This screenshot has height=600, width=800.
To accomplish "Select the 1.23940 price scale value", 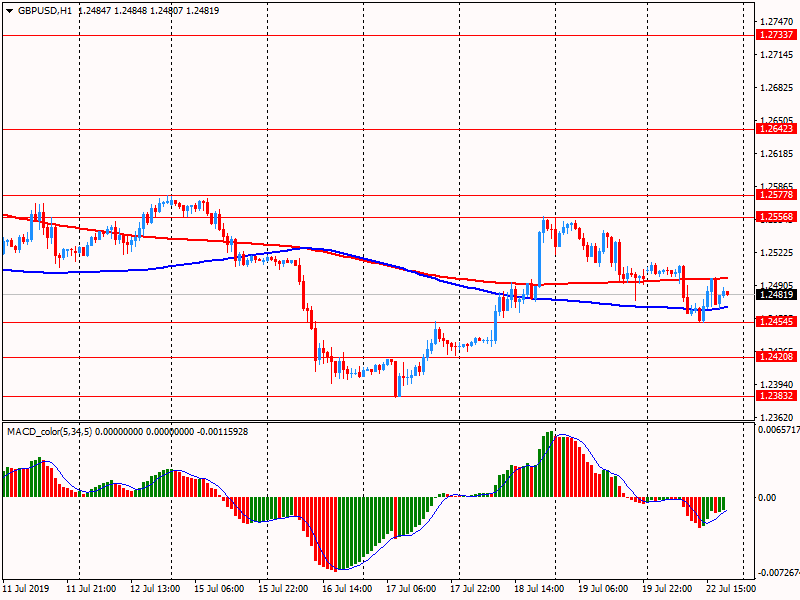I will (777, 384).
